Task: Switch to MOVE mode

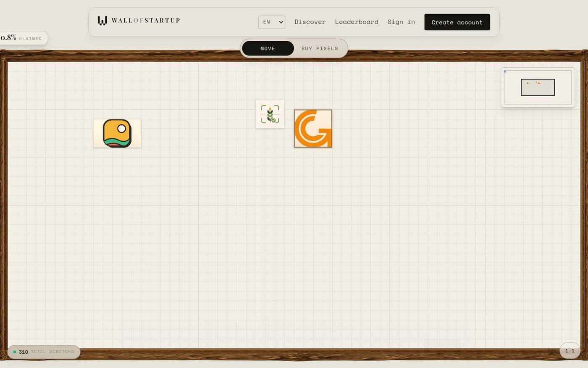Action: [x=268, y=48]
